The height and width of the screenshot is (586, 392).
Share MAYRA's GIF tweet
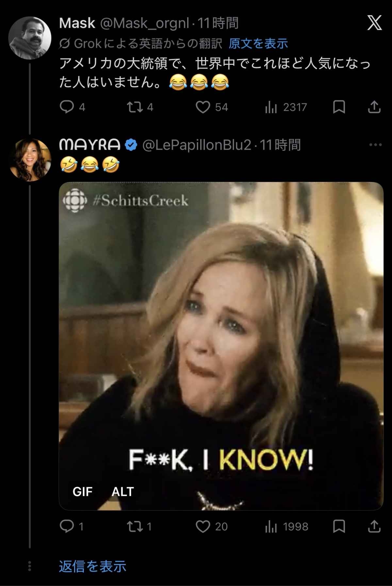(374, 526)
